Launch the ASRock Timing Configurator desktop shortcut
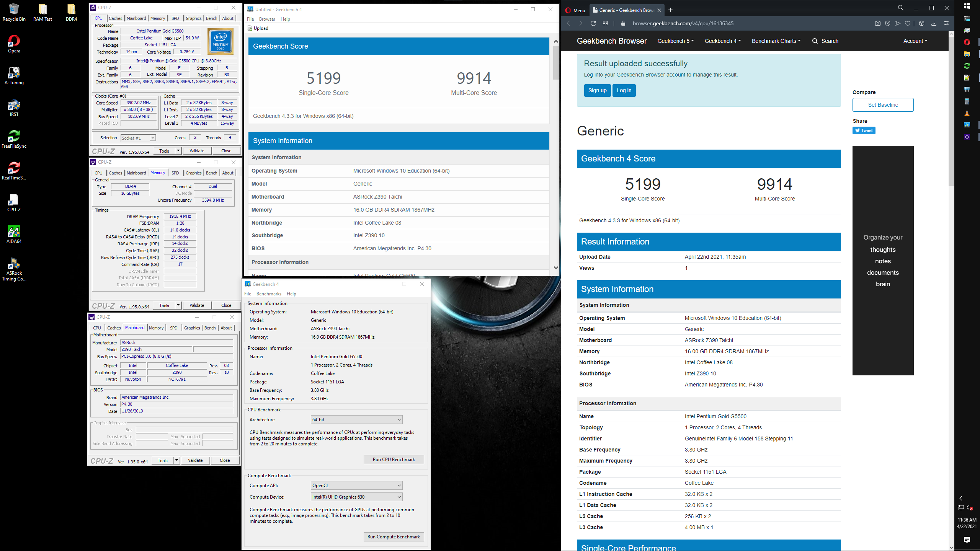The image size is (980, 551). (x=14, y=269)
